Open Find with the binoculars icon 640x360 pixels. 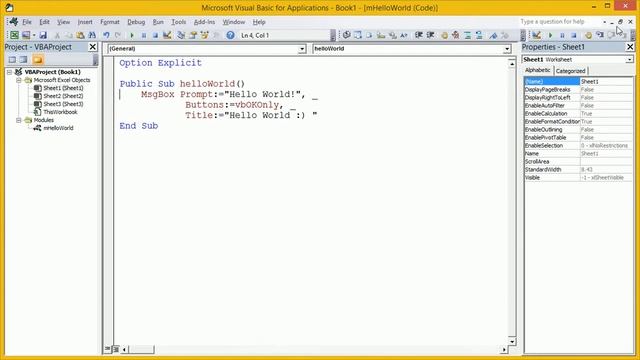tap(92, 35)
